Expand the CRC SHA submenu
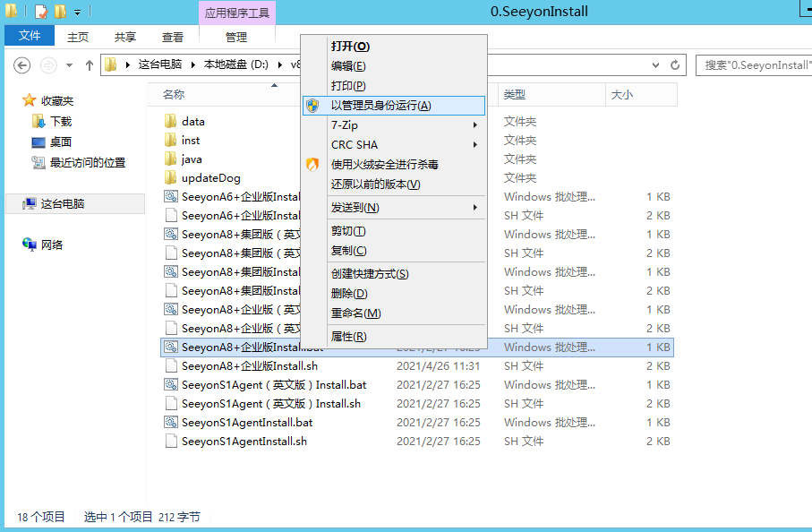This screenshot has height=532, width=812. [394, 144]
